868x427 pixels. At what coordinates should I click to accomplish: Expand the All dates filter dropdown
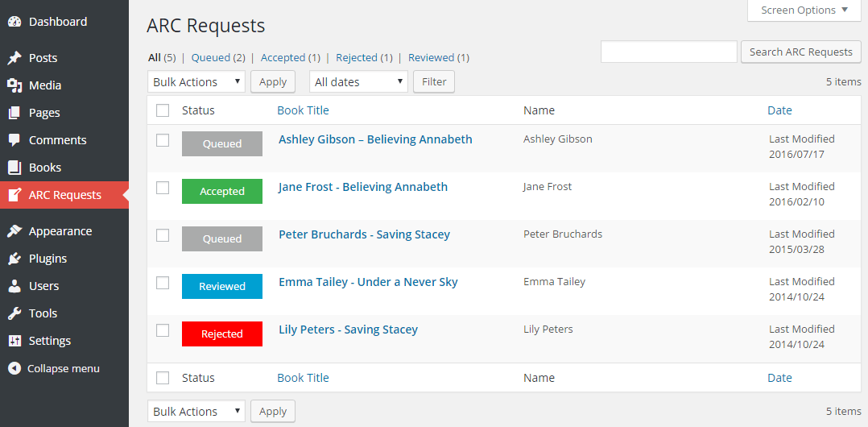tap(358, 82)
